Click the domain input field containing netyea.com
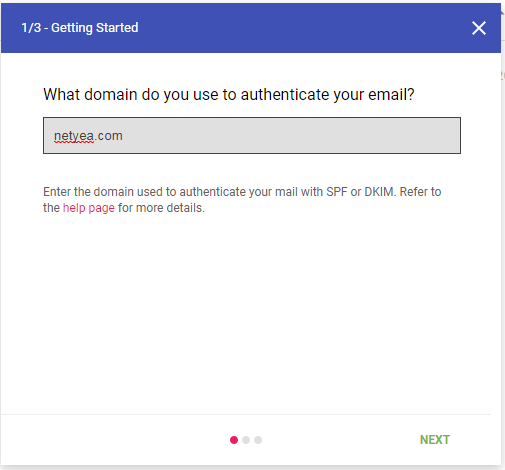 [x=252, y=135]
